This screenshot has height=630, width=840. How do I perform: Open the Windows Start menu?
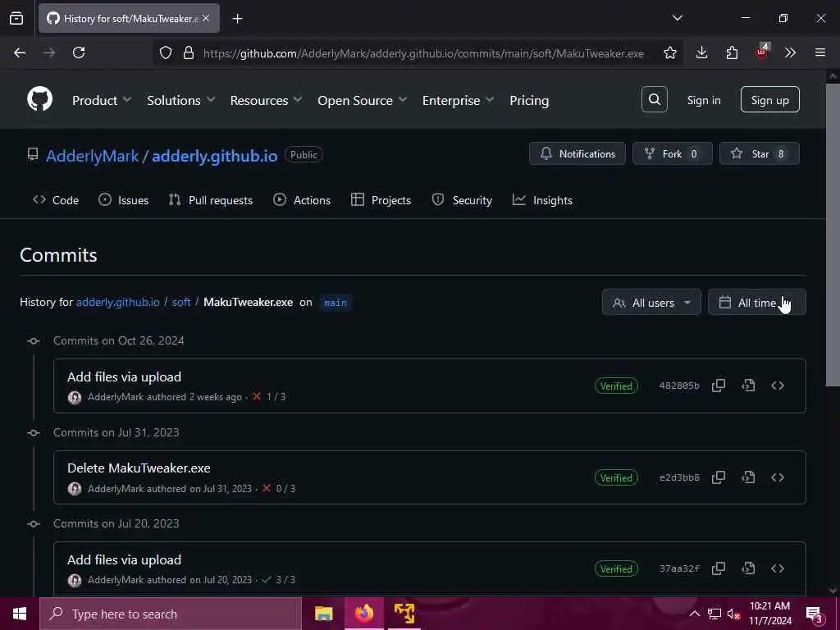click(x=20, y=614)
